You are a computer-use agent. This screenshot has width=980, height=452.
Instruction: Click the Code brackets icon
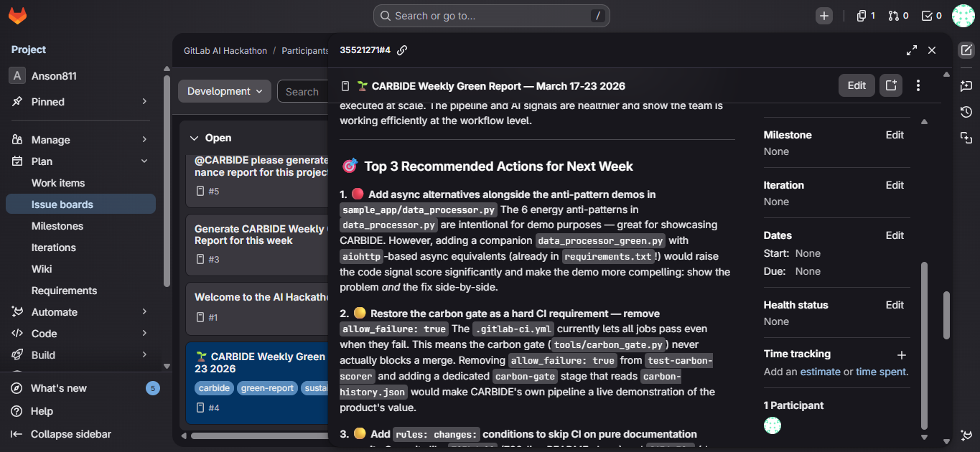pos(17,334)
